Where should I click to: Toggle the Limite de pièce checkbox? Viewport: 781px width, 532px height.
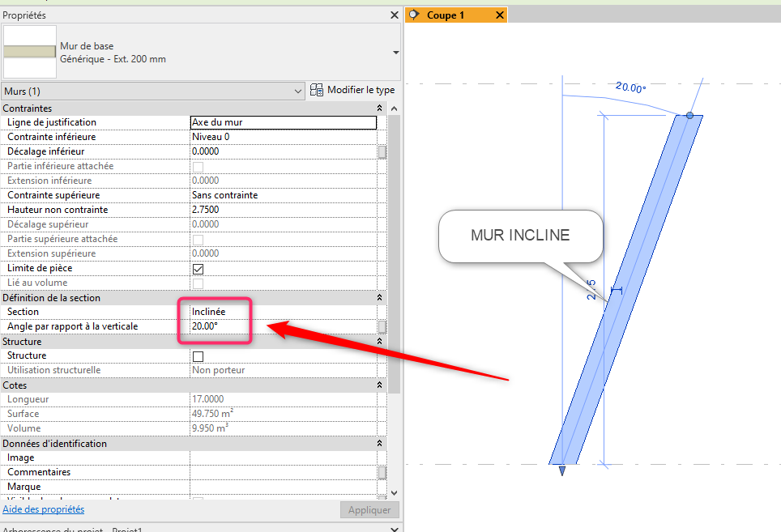tap(198, 268)
